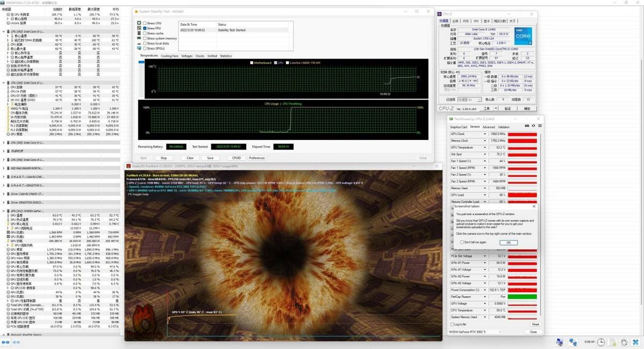Click HWiNFO left-right navigation arrows icon
The image size is (644, 349).
click(x=6, y=342)
